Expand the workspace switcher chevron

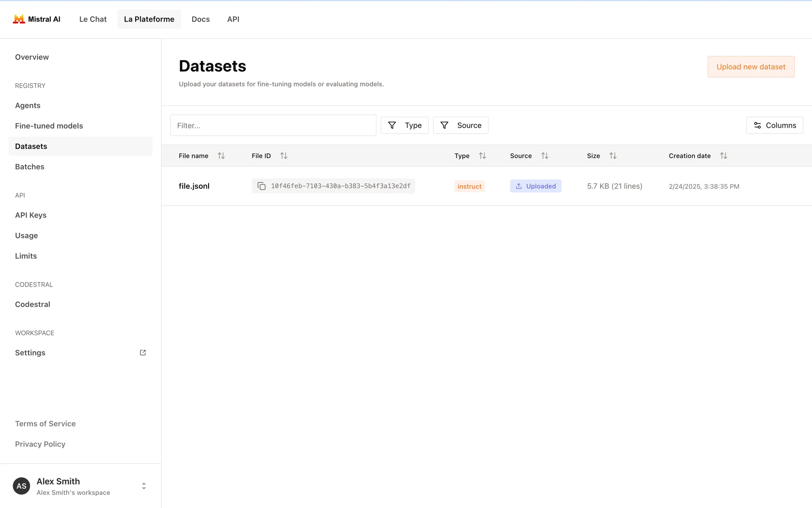point(144,486)
